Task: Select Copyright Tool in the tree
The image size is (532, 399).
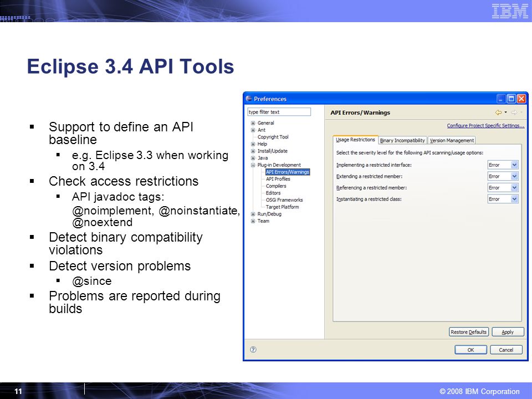Action: [x=273, y=137]
